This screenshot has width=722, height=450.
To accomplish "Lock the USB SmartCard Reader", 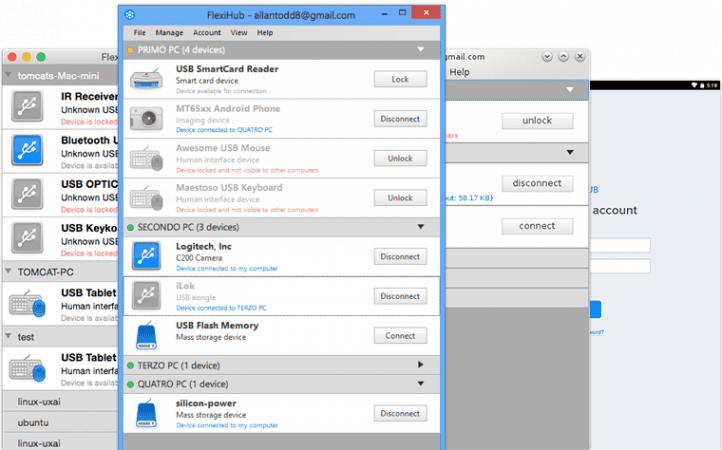I will [400, 79].
